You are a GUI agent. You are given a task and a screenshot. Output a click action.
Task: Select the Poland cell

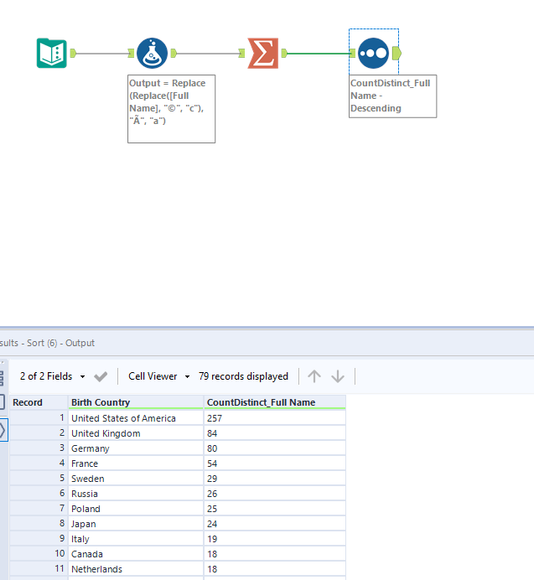click(136, 509)
